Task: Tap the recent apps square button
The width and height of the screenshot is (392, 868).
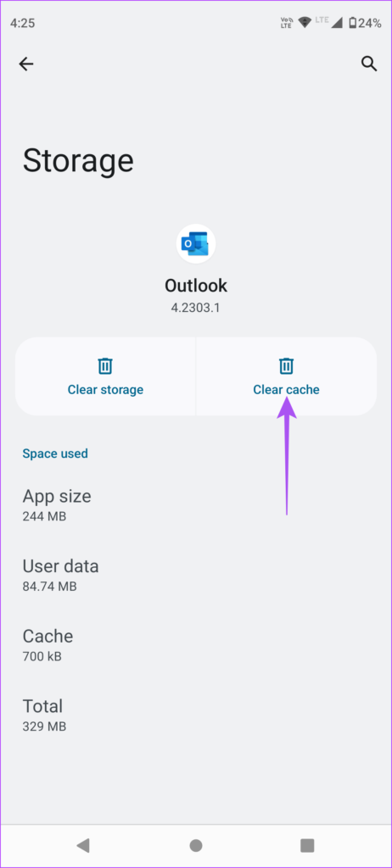Action: click(307, 845)
